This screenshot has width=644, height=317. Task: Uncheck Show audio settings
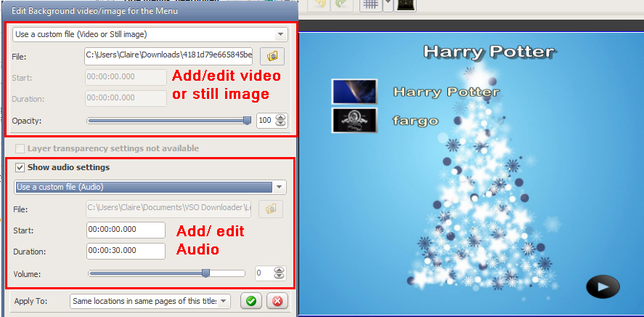click(x=20, y=167)
